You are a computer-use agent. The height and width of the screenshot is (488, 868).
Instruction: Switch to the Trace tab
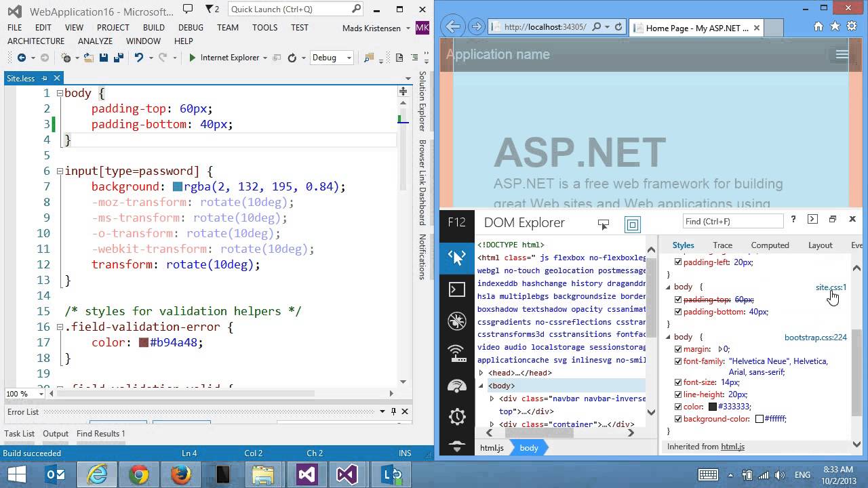[x=722, y=245]
